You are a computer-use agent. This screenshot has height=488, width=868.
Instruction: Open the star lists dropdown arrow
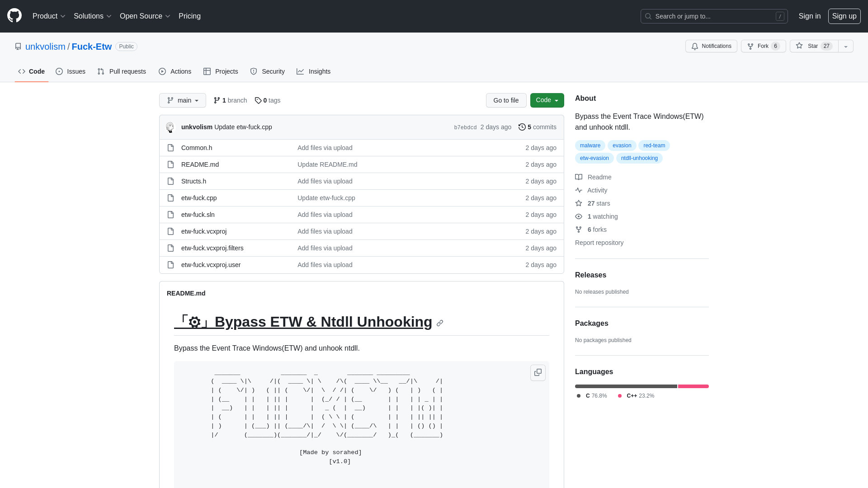coord(846,46)
